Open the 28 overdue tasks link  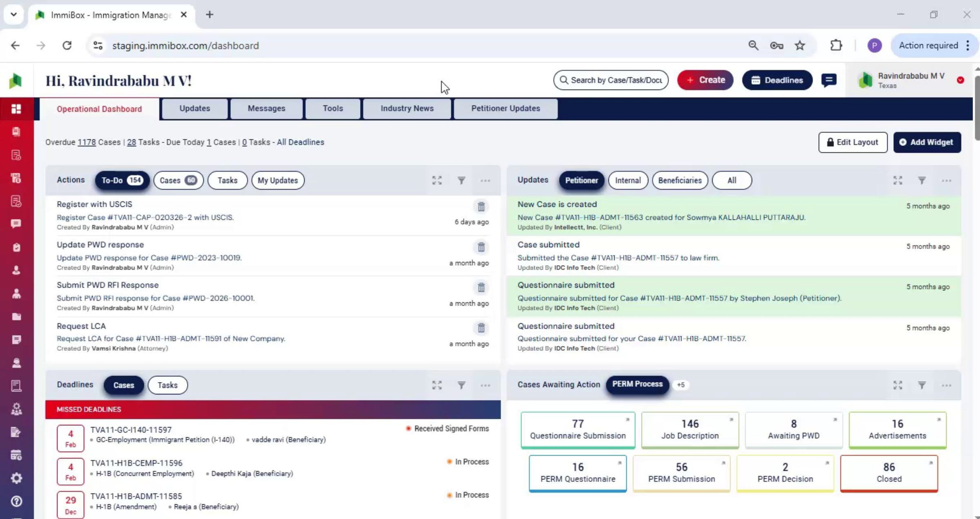coord(131,142)
